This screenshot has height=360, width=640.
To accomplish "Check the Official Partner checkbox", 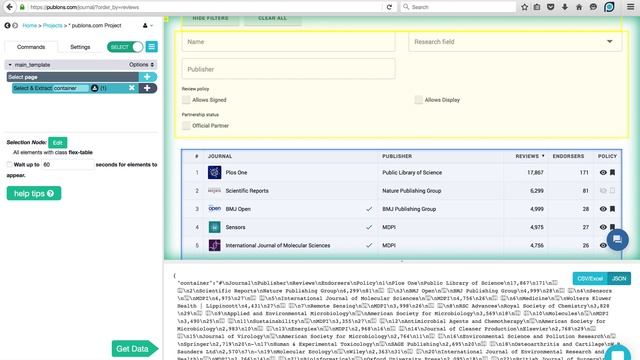I will [186, 126].
